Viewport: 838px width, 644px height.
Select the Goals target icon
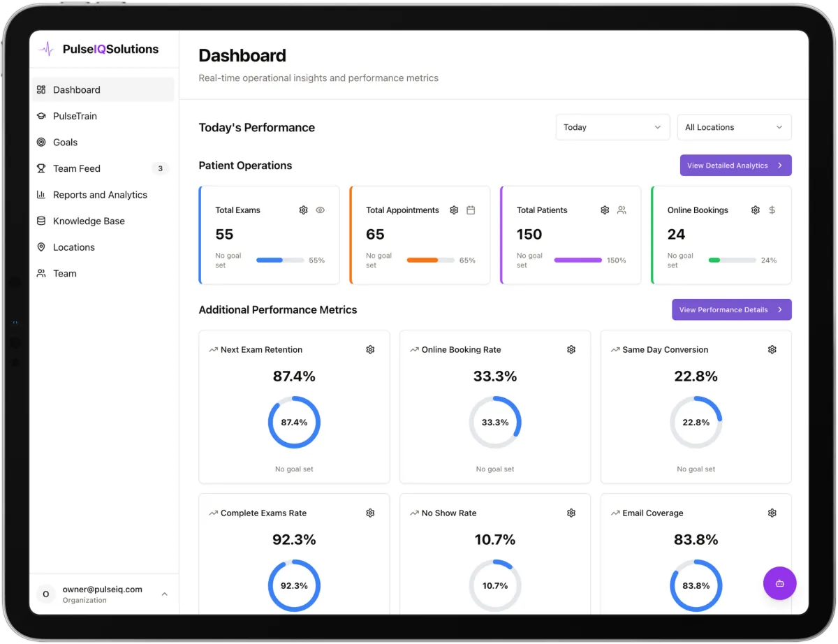(x=41, y=142)
